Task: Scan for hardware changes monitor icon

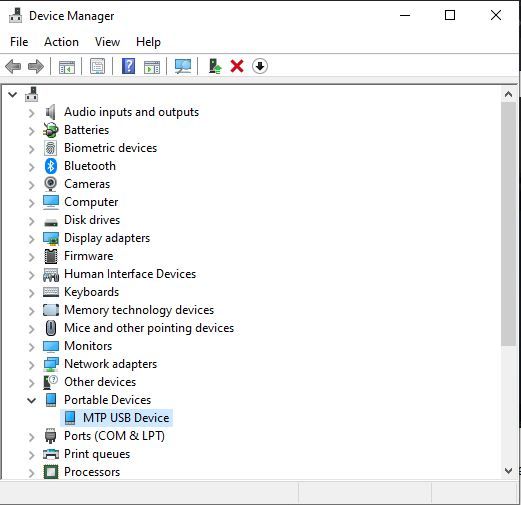Action: (183, 66)
